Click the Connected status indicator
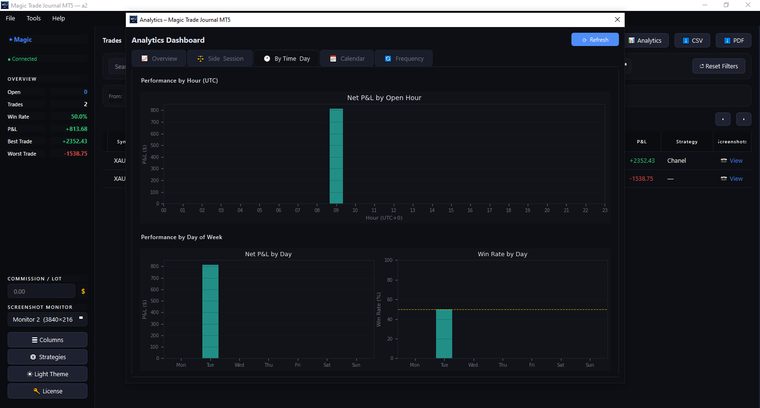The image size is (760, 408). (22, 59)
